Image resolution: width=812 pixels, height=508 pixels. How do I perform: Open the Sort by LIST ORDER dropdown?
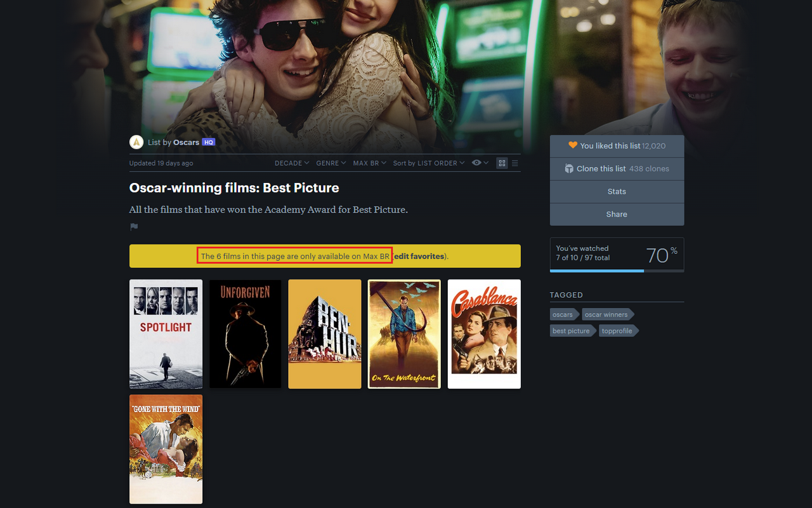429,163
